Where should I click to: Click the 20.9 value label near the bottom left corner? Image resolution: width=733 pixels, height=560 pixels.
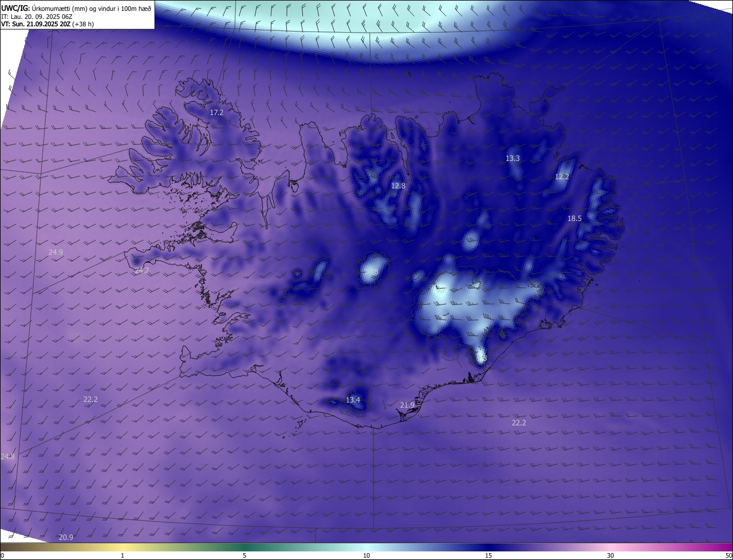(66, 538)
